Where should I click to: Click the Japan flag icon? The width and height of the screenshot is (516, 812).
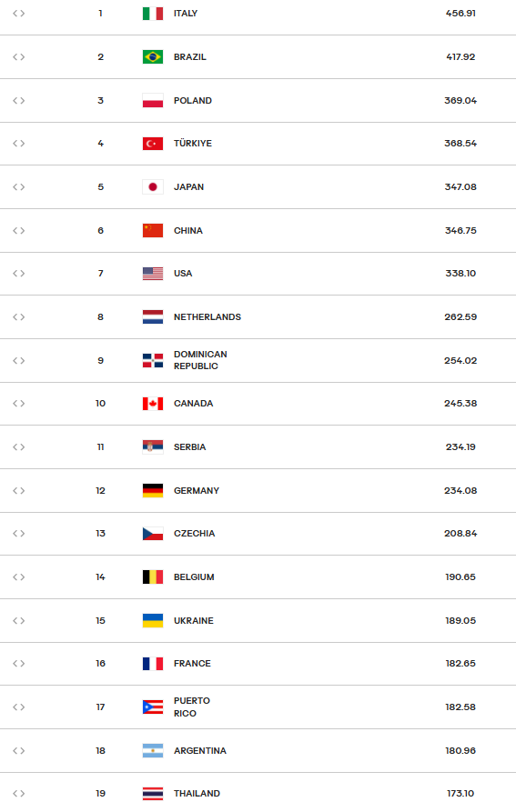click(153, 187)
